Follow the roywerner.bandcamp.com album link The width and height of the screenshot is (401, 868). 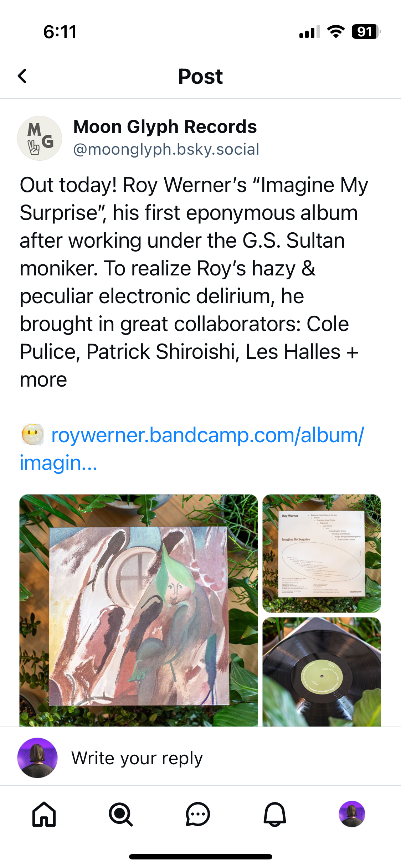coord(192,449)
